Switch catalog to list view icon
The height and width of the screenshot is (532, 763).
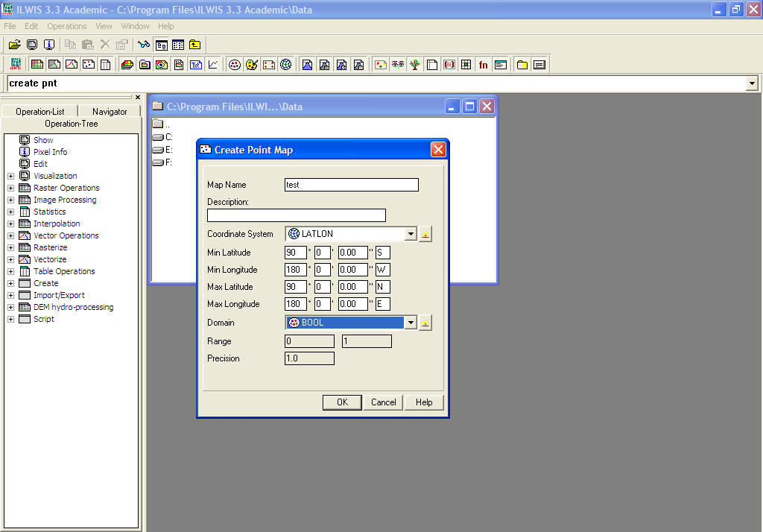(161, 45)
